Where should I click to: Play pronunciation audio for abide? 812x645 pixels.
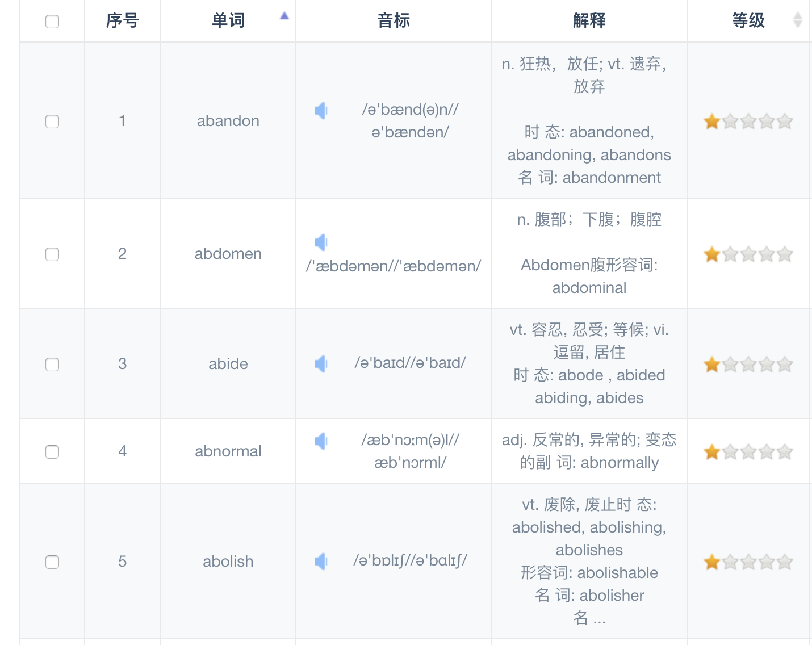(x=321, y=364)
